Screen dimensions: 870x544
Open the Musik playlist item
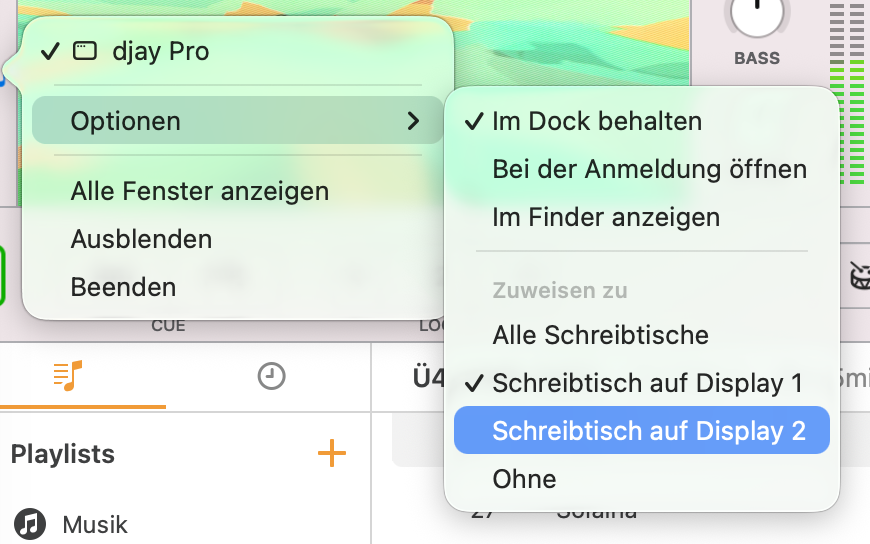pyautogui.click(x=95, y=524)
